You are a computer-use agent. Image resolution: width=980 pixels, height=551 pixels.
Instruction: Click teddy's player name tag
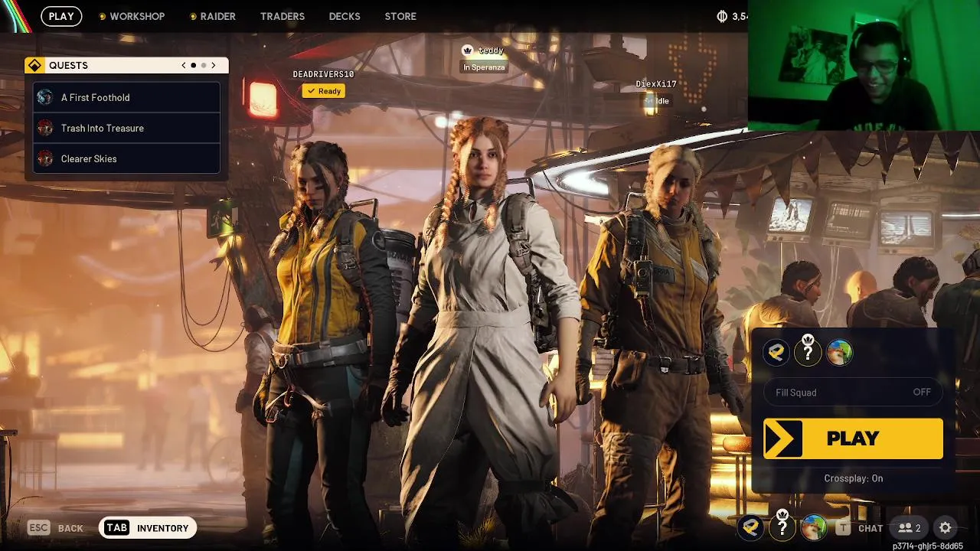(491, 51)
